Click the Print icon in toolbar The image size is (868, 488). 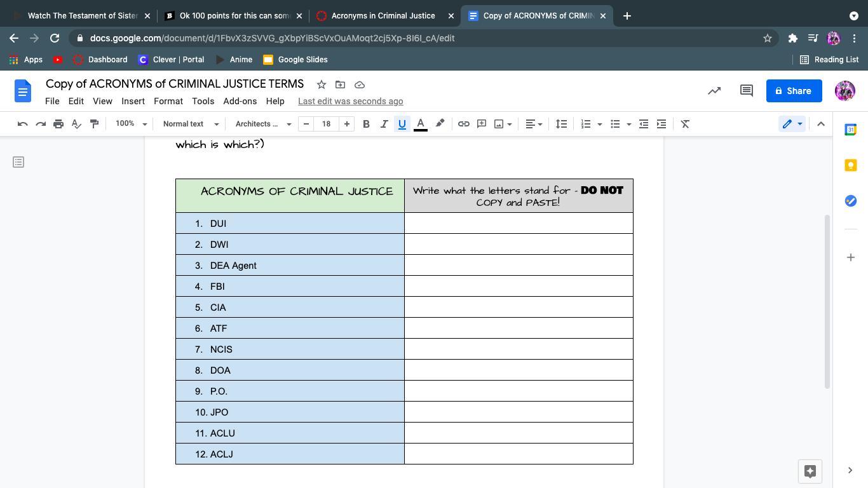58,124
